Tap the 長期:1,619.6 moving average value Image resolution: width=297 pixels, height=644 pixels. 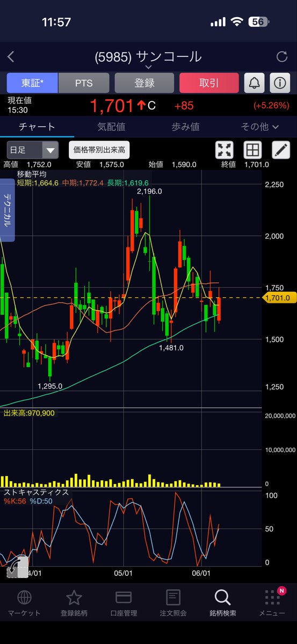click(x=127, y=183)
